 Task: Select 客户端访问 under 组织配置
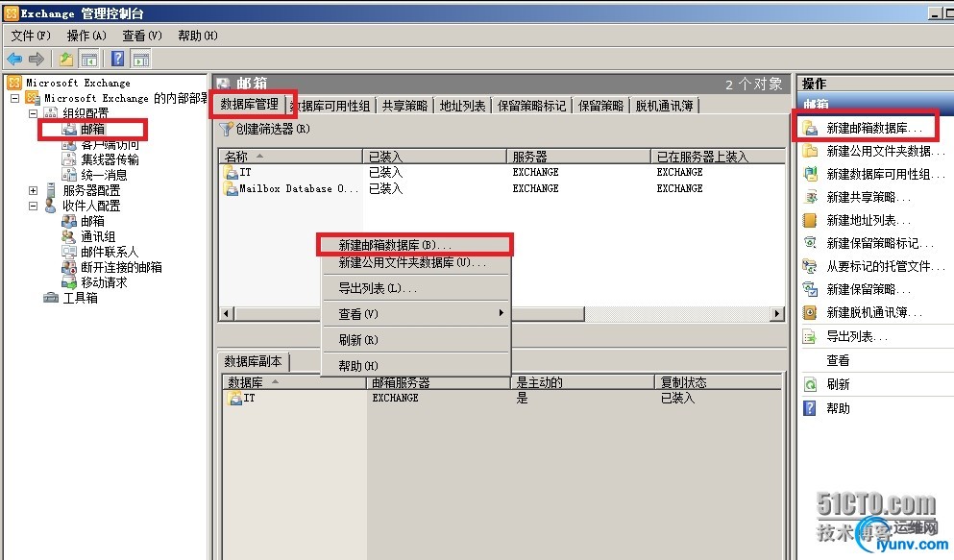(x=110, y=144)
